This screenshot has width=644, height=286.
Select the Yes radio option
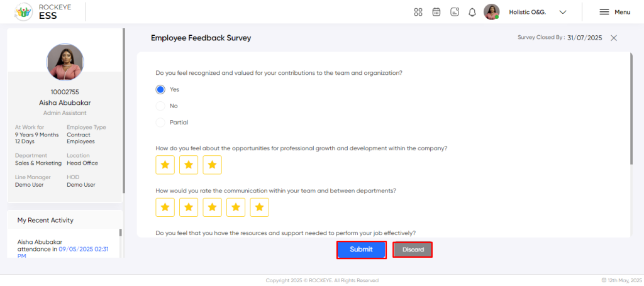coord(160,89)
